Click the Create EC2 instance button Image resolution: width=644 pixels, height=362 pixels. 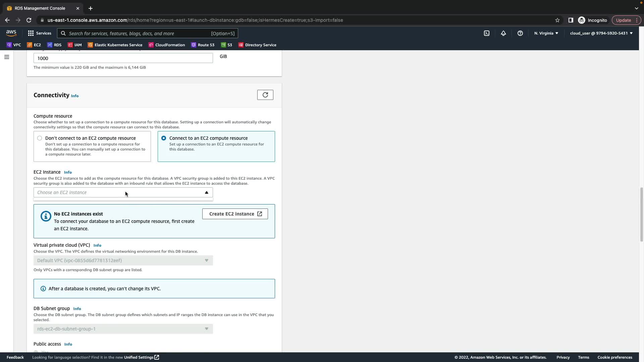click(235, 214)
